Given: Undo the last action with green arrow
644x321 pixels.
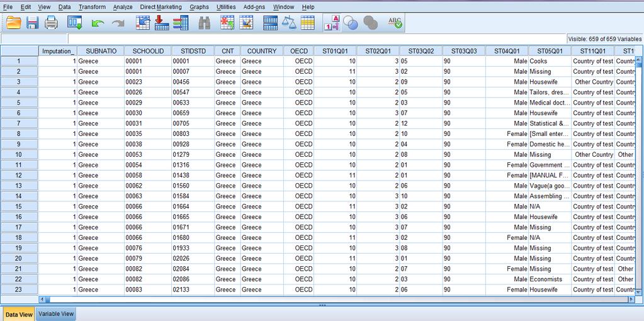Looking at the screenshot, I should 98,23.
